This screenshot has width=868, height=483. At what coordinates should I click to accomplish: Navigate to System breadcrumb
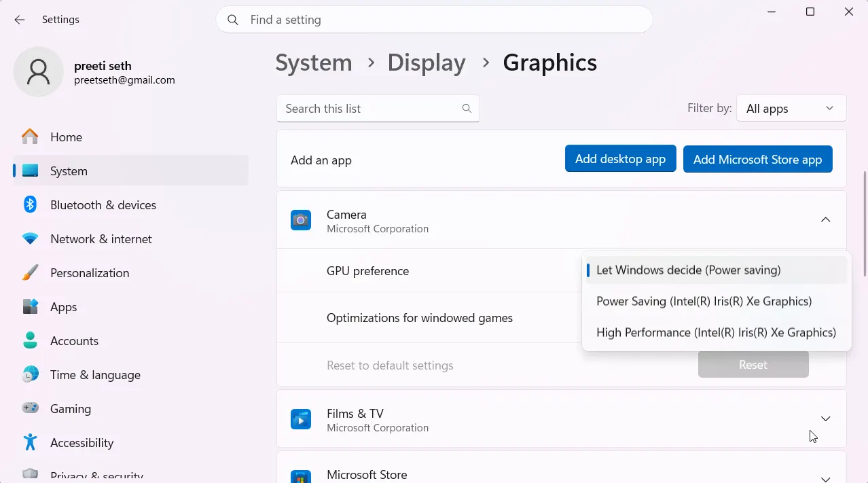tap(314, 62)
